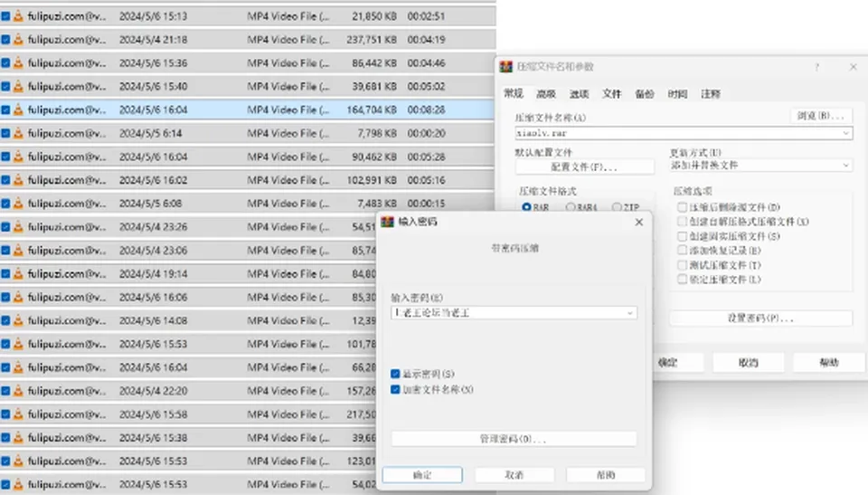Click 帮助 in the archive parameters dialog

point(829,363)
